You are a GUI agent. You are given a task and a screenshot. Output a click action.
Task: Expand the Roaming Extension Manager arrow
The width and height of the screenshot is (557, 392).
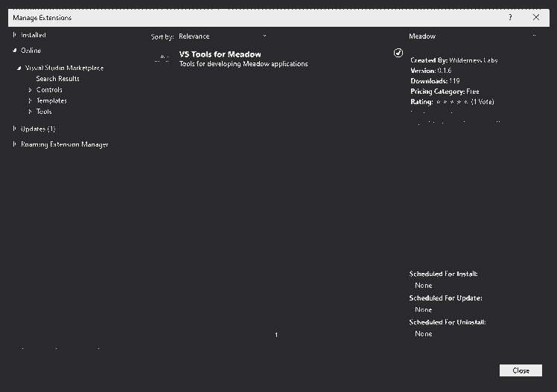coord(14,144)
